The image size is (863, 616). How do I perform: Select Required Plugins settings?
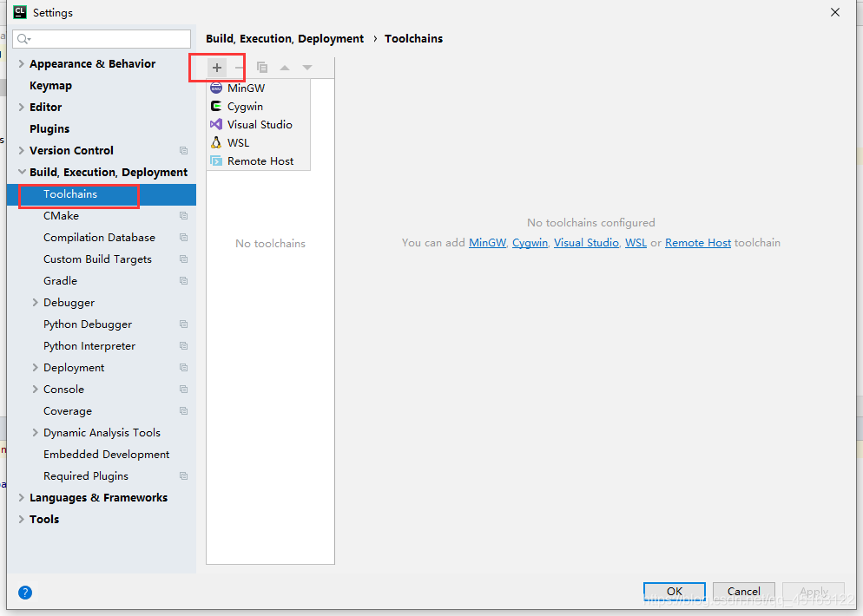(x=86, y=475)
